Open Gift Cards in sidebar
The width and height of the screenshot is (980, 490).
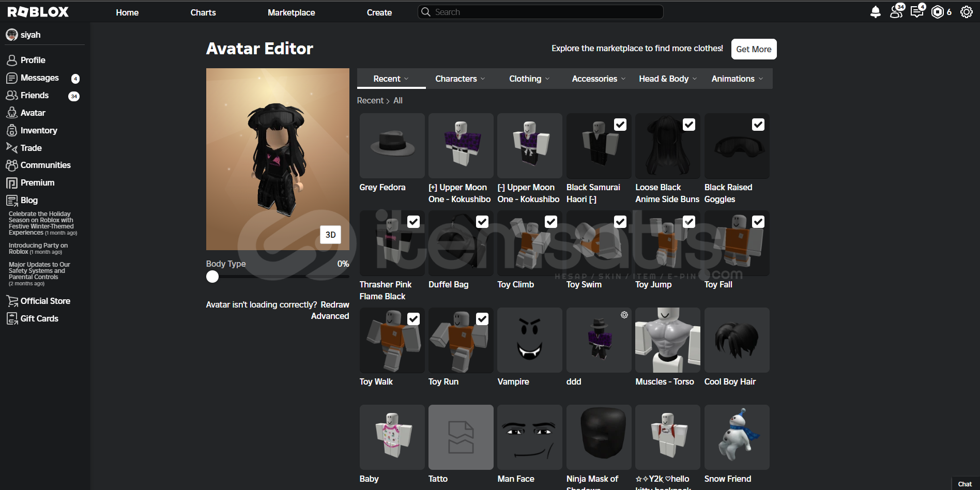click(39, 318)
